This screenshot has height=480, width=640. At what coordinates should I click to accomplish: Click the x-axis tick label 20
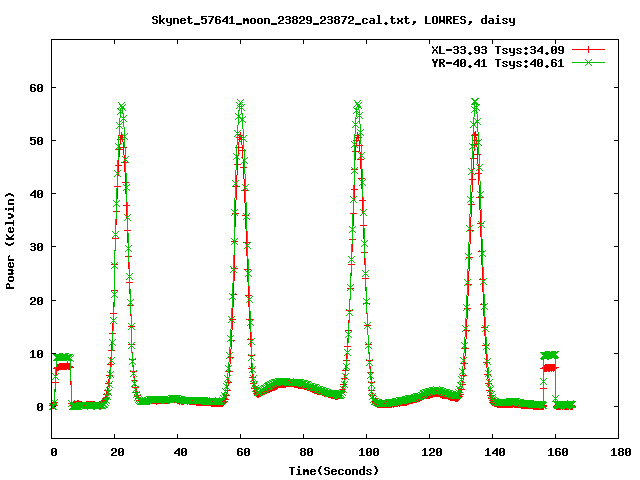click(x=118, y=452)
